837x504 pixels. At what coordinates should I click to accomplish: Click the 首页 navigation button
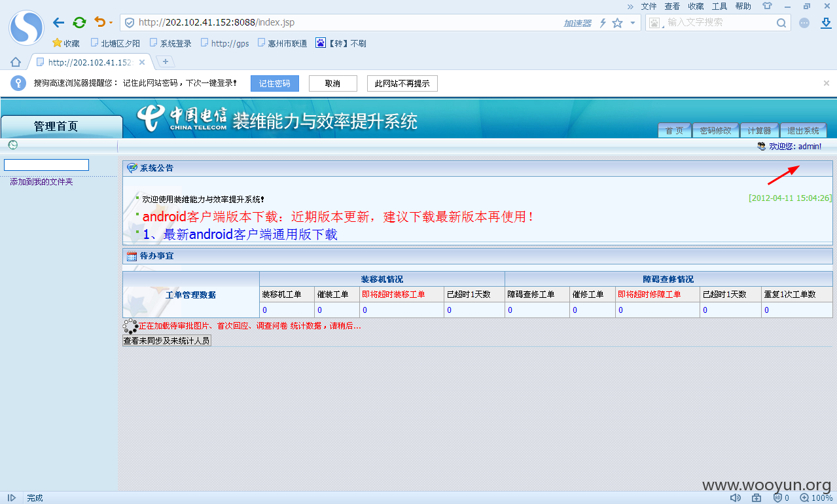click(675, 130)
